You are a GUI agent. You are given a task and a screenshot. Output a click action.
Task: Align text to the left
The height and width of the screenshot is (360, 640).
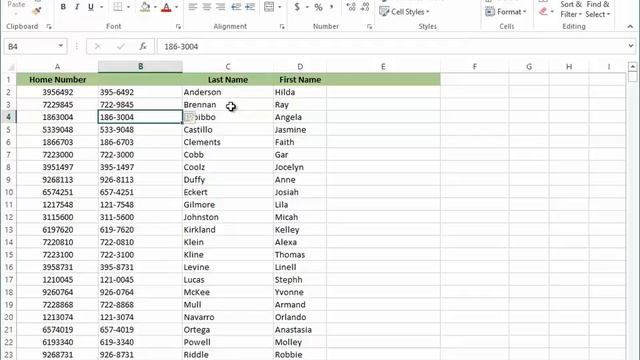point(193,7)
